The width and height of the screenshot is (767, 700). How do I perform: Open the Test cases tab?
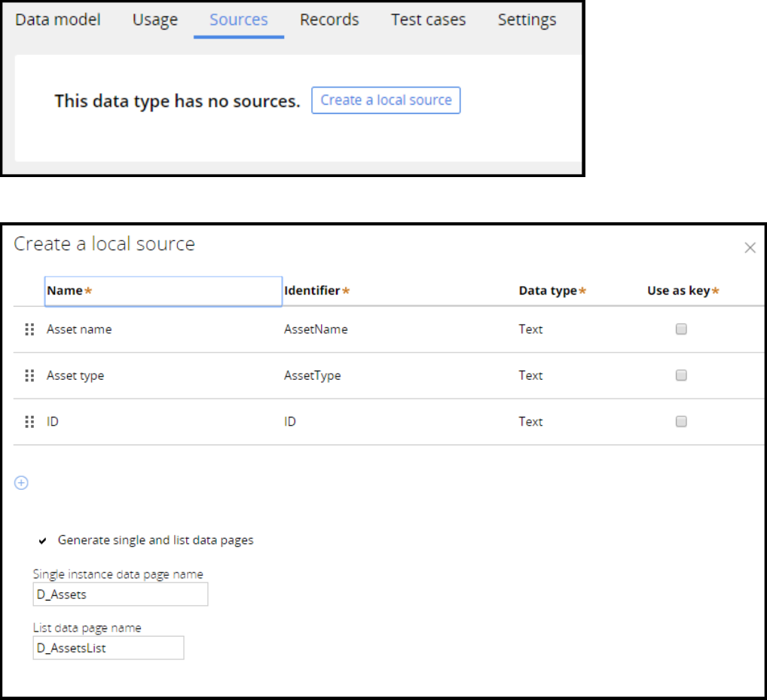coord(428,20)
